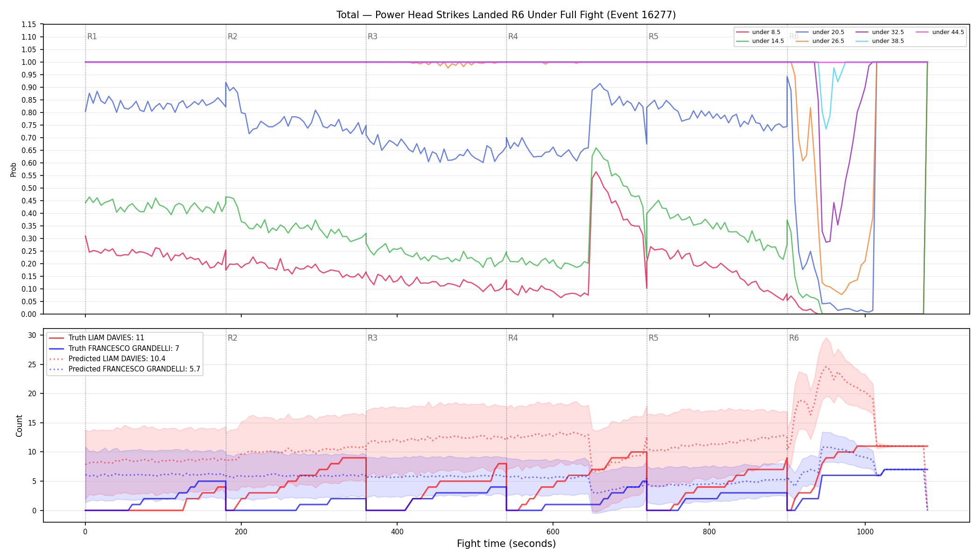This screenshot has height=560, width=980.
Task: Select the 'under 8.5' legend entry
Action: point(758,32)
